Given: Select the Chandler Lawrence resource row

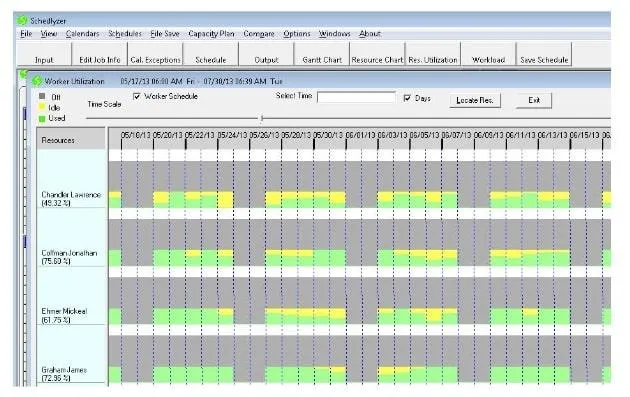Looking at the screenshot, I should 71,199.
